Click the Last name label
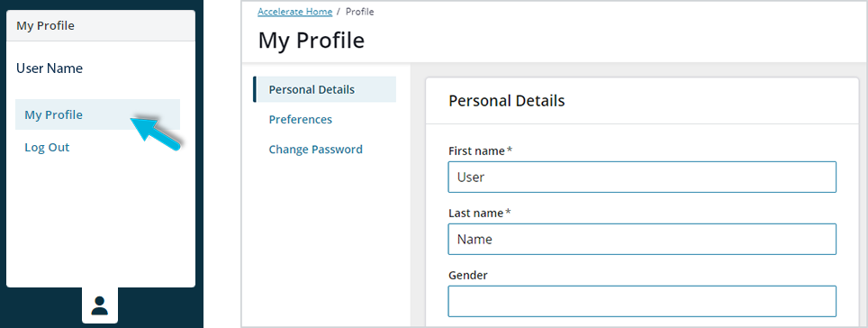868x328 pixels. click(479, 213)
